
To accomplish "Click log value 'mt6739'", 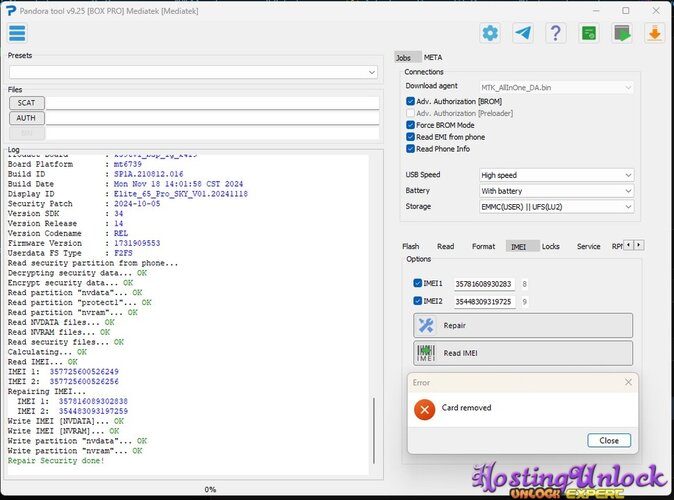I will pyautogui.click(x=127, y=164).
